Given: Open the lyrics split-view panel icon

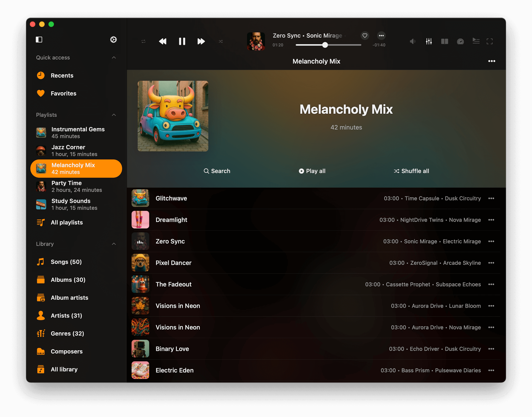Looking at the screenshot, I should 444,41.
